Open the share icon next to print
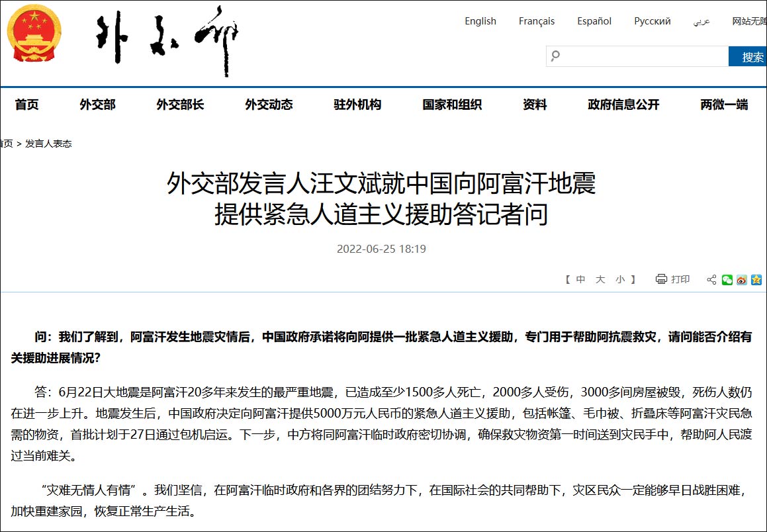Image resolution: width=767 pixels, height=532 pixels. [711, 279]
